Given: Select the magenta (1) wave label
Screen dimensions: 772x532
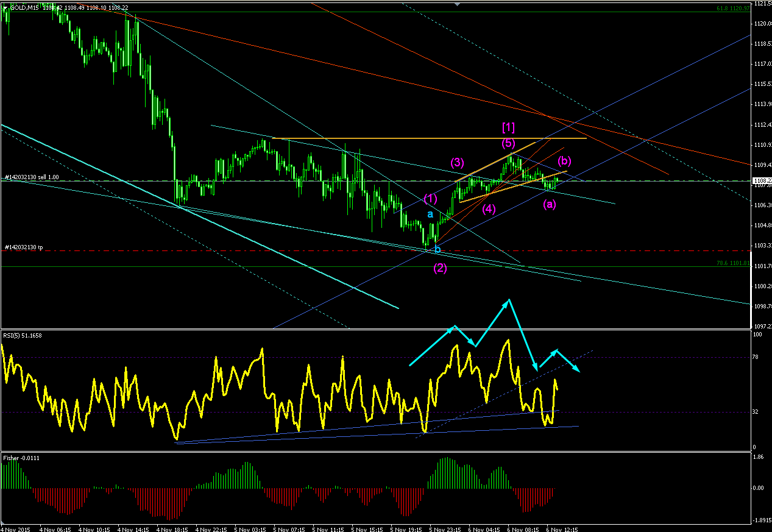Looking at the screenshot, I should [x=430, y=199].
